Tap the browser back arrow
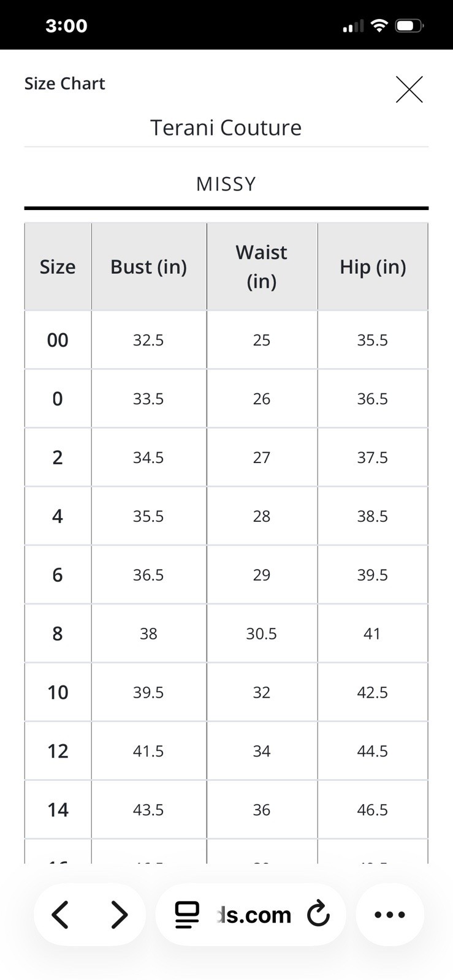Screen dimensions: 453x980 60,915
